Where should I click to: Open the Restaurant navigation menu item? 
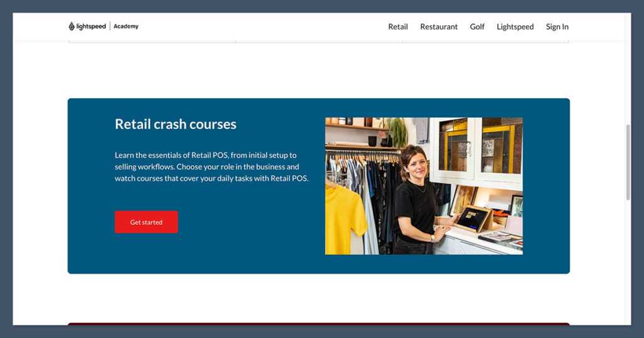[x=438, y=26]
